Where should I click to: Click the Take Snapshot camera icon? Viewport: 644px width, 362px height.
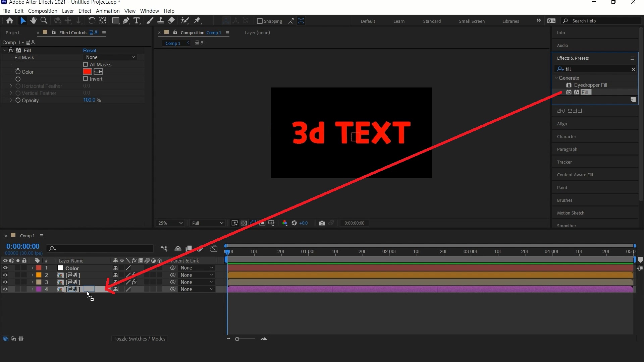click(x=322, y=223)
